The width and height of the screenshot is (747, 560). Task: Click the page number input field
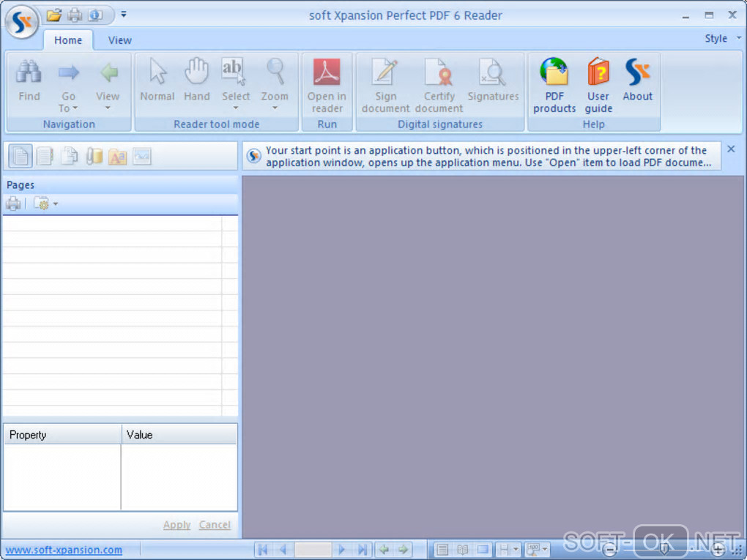[x=313, y=550]
